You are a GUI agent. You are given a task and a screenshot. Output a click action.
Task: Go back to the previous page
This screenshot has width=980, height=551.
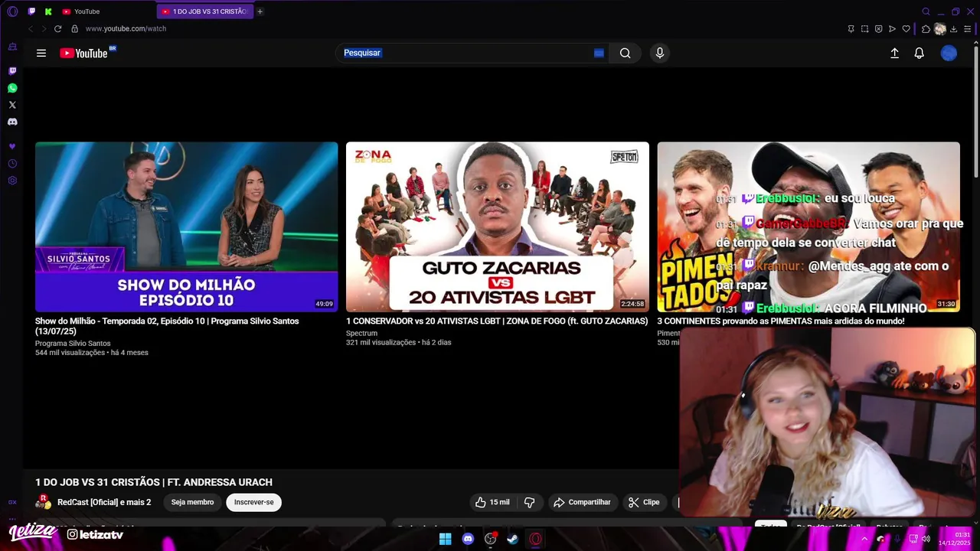(31, 29)
